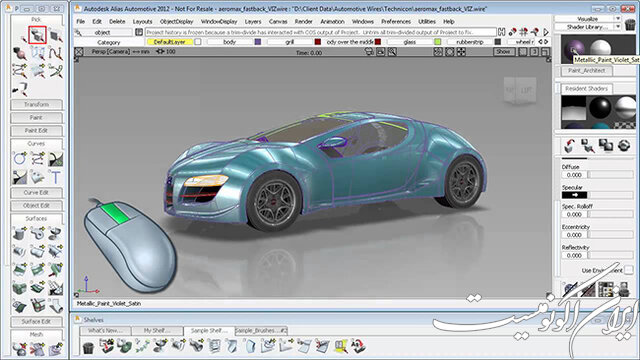The width and height of the screenshot is (640, 360).
Task: Expand the Surface Edit palette section
Action: click(x=36, y=322)
